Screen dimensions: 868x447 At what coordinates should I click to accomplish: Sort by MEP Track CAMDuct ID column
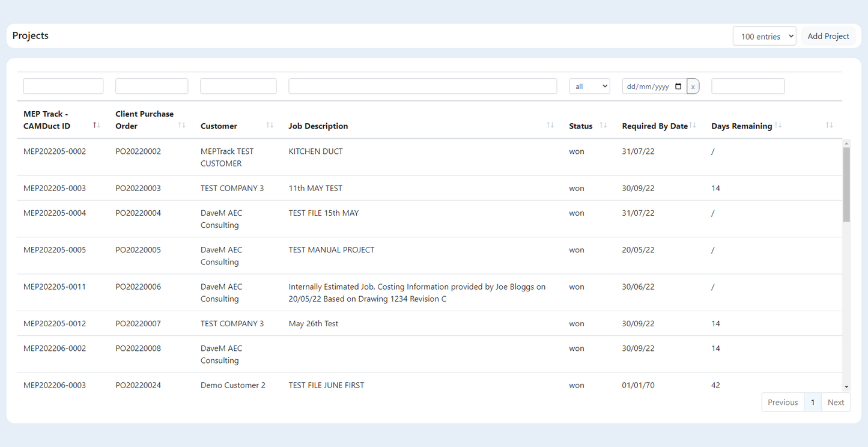(96, 125)
